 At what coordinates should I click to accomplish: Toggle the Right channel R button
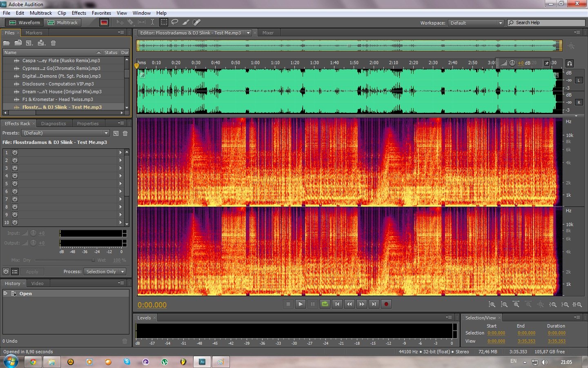pos(579,102)
